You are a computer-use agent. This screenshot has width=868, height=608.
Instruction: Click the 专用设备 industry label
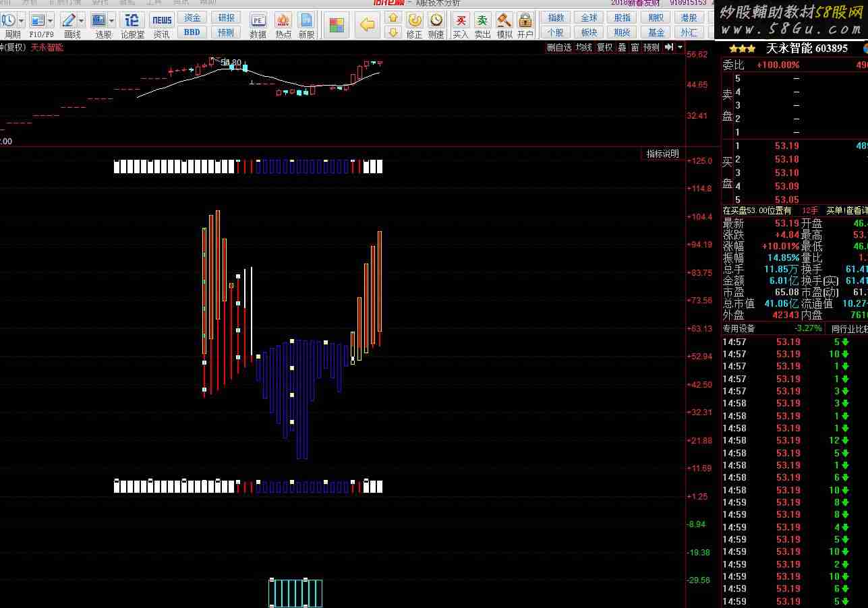coord(739,329)
